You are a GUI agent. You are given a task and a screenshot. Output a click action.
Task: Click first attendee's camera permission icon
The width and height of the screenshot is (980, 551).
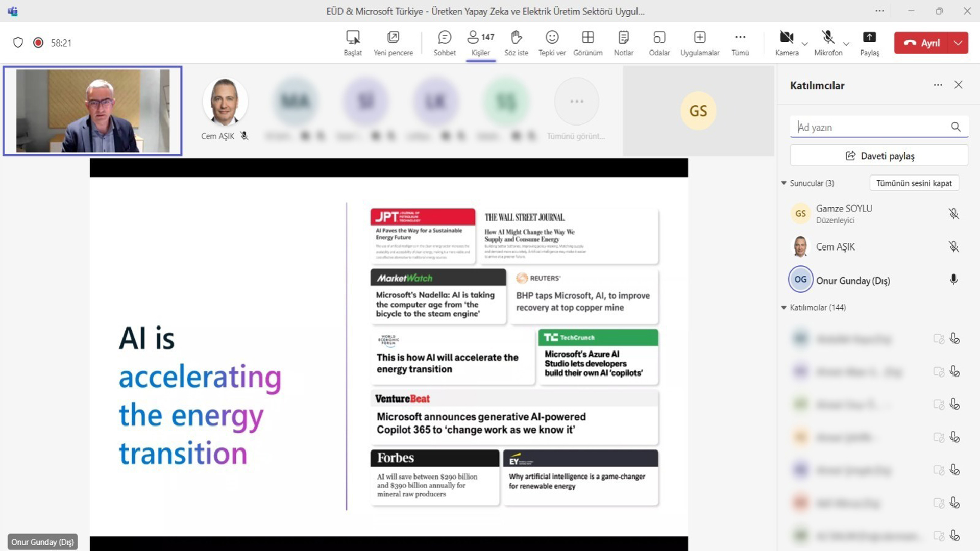(938, 339)
